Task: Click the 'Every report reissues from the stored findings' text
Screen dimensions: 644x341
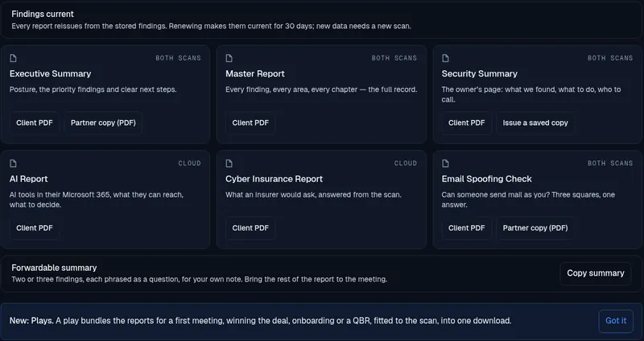Action: 212,27
